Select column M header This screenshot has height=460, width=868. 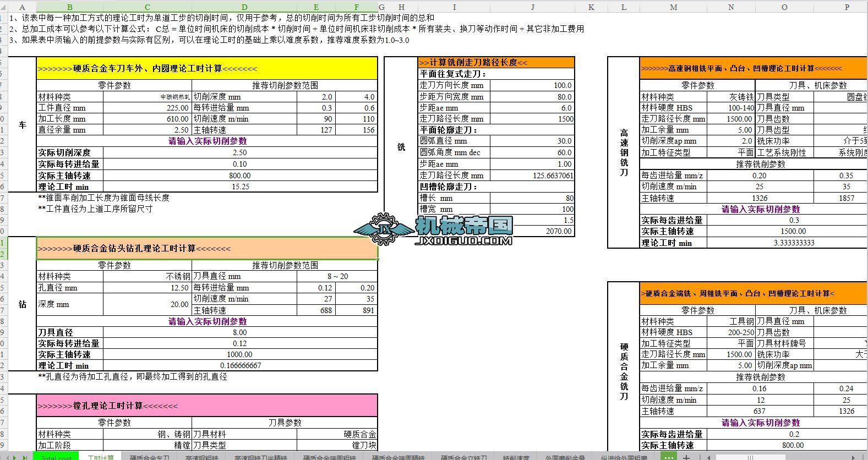[674, 7]
